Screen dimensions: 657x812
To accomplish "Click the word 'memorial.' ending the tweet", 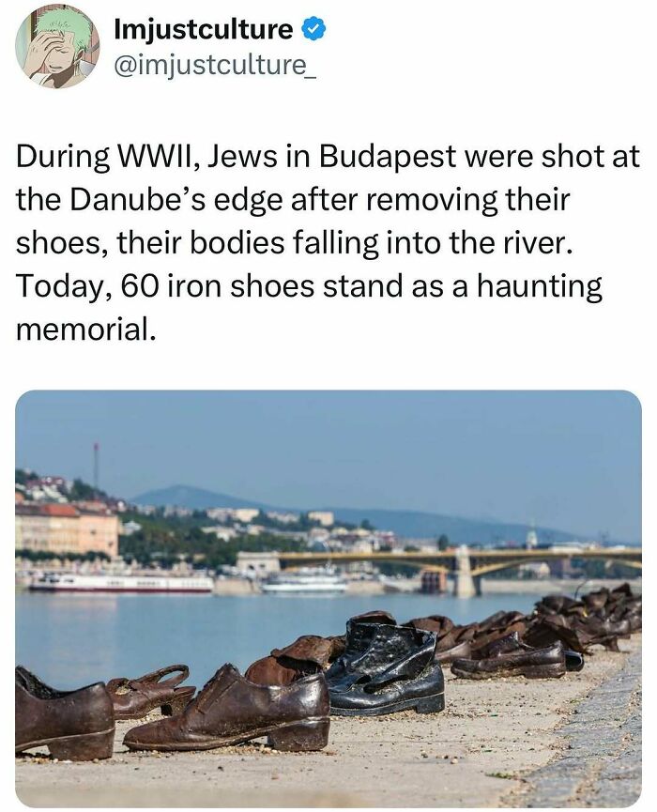I will point(86,329).
